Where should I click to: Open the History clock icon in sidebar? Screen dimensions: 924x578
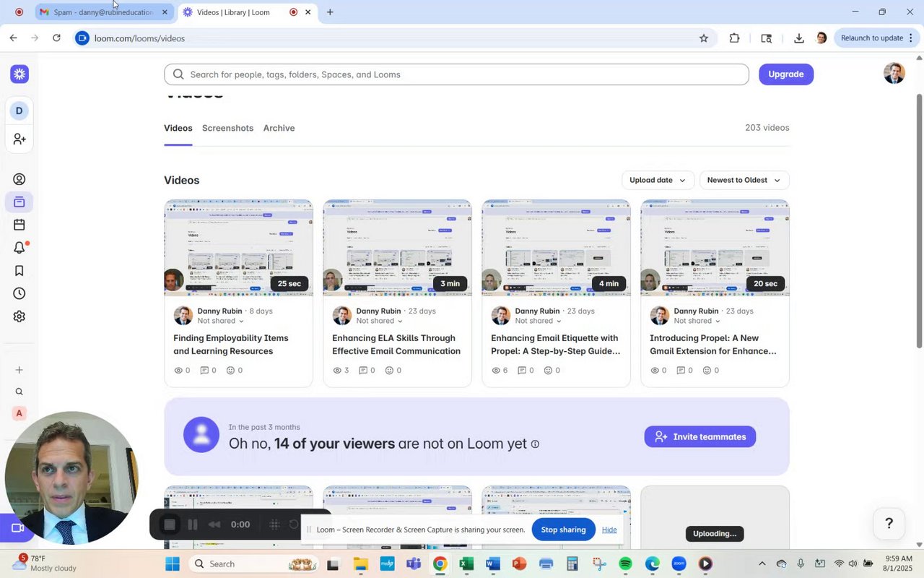(19, 293)
